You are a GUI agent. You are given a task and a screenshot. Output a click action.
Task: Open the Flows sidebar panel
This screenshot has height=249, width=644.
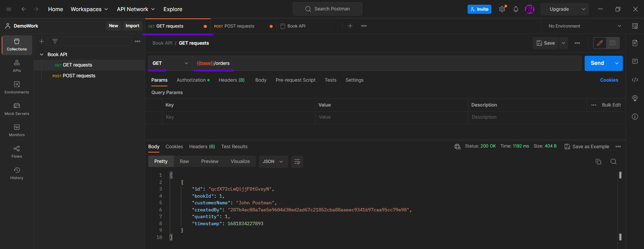coord(17,152)
